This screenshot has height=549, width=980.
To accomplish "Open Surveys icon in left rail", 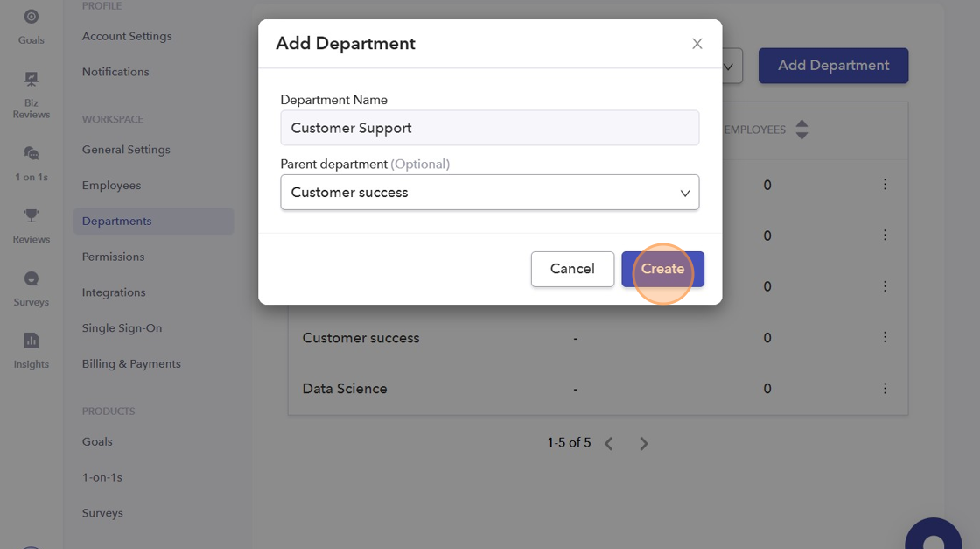I will pyautogui.click(x=31, y=287).
